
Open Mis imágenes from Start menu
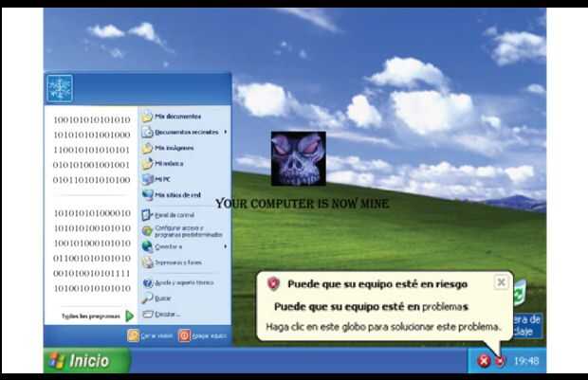click(169, 148)
